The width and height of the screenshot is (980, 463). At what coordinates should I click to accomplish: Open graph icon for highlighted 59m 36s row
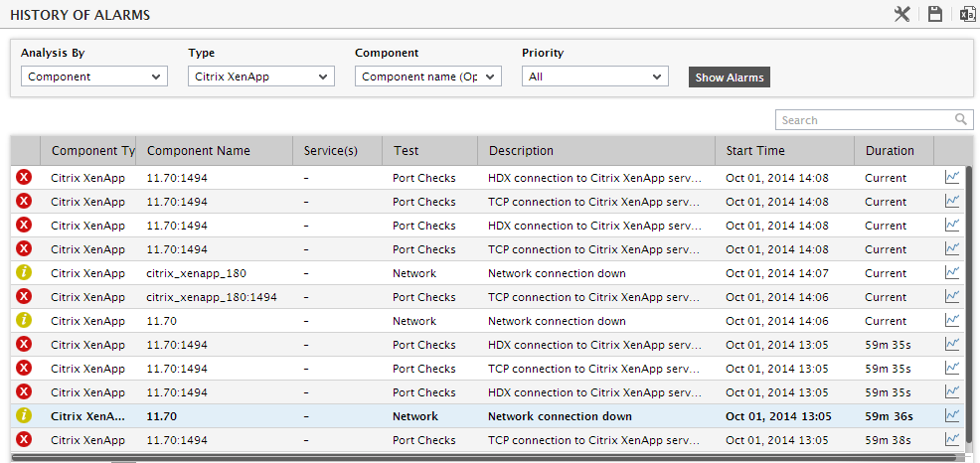coord(952,415)
